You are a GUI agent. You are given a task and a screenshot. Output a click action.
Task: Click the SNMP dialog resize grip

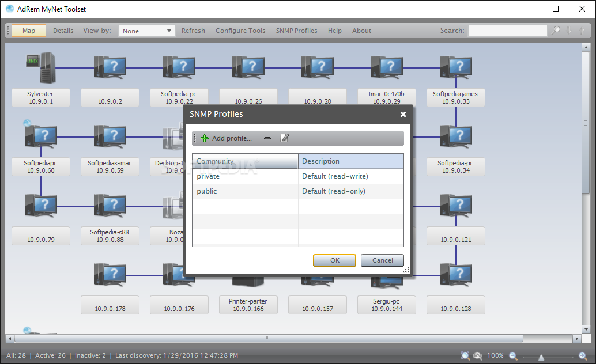[x=406, y=270]
